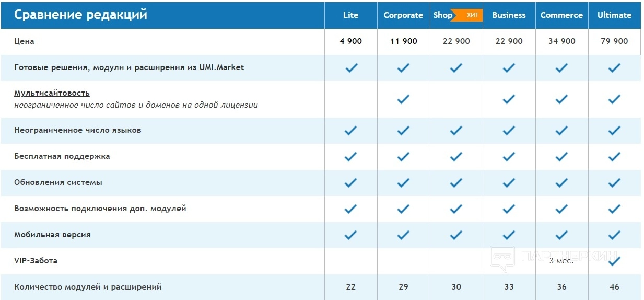Click the Сравнение редакций heading
The height and width of the screenshot is (300, 644).
tap(80, 15)
